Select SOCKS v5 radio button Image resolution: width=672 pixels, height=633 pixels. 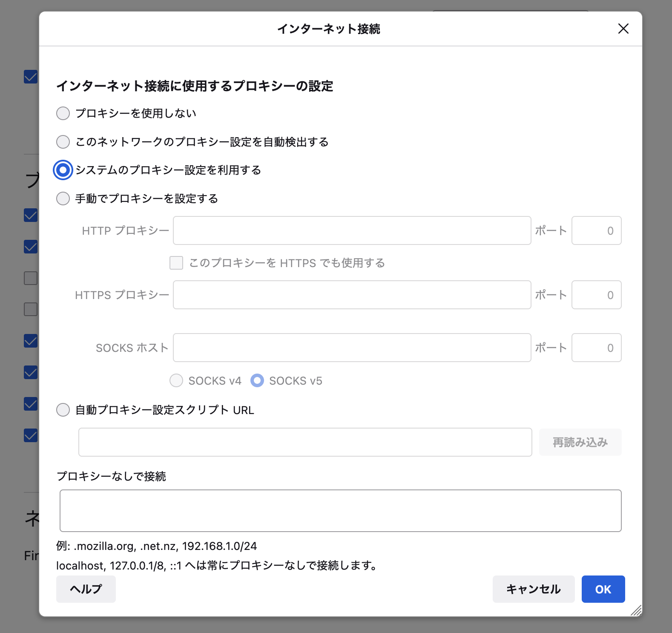point(257,380)
